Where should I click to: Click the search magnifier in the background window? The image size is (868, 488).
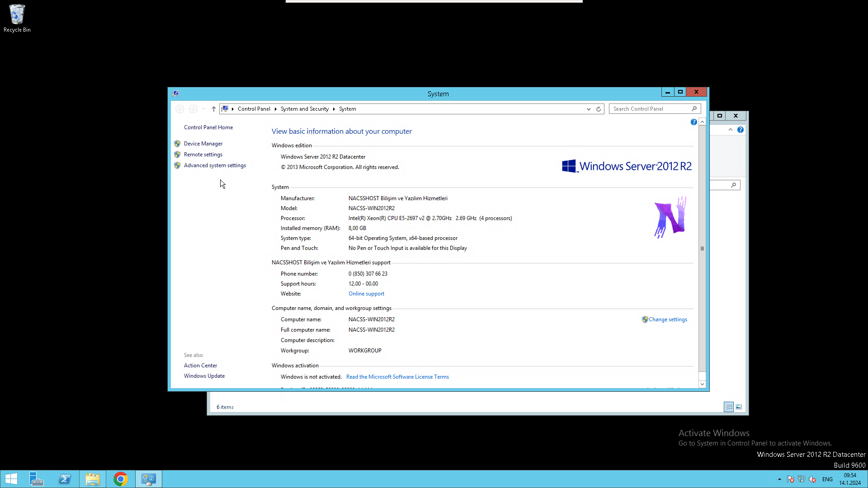pyautogui.click(x=733, y=185)
